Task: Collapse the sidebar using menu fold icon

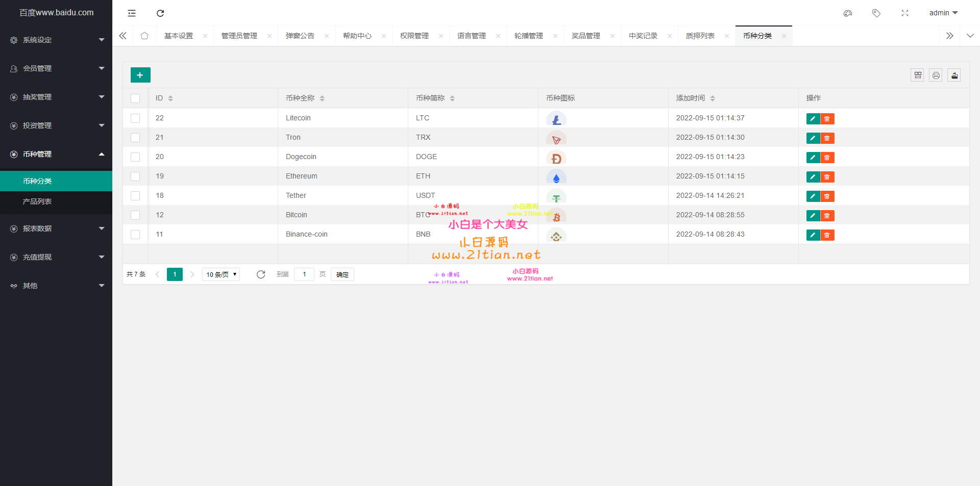Action: coord(132,13)
